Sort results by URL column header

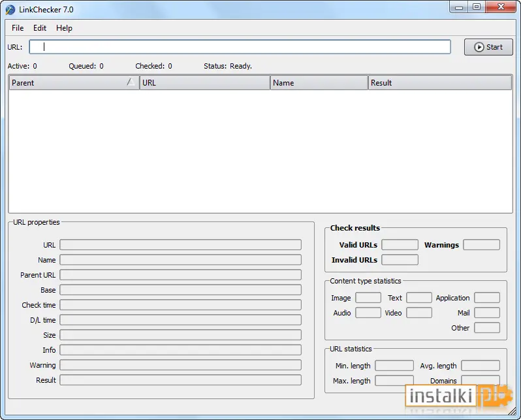[205, 83]
